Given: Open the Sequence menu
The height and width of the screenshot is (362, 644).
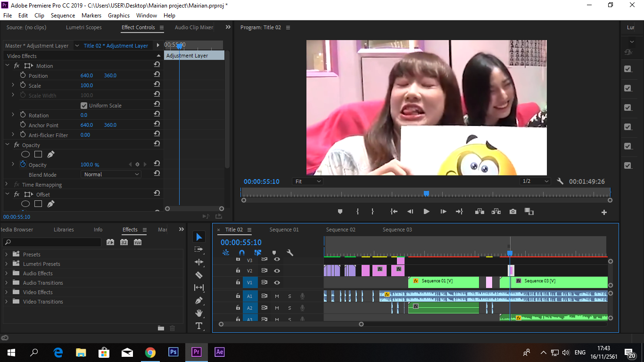Looking at the screenshot, I should coord(63,16).
